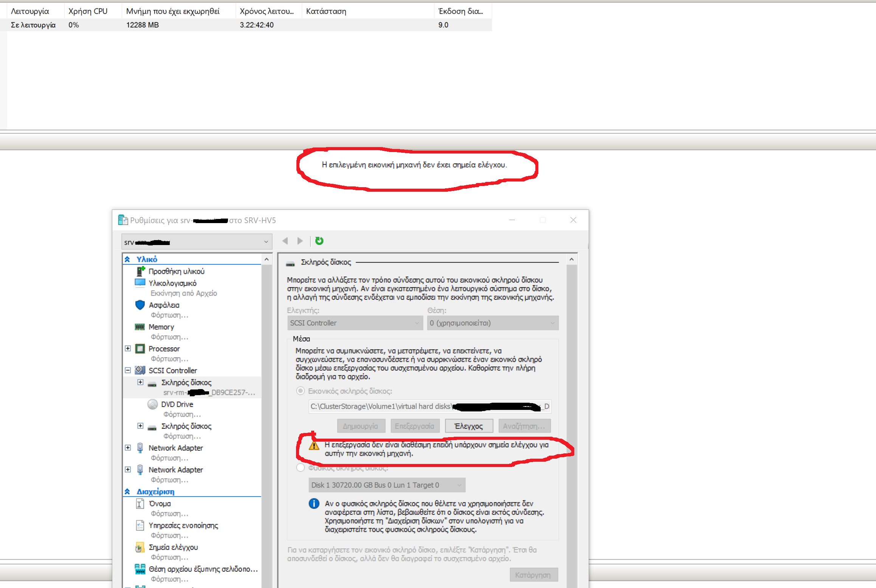Select the Εικονικός σκληρός δίσκος radio button
Image resolution: width=876 pixels, height=588 pixels.
(x=301, y=391)
